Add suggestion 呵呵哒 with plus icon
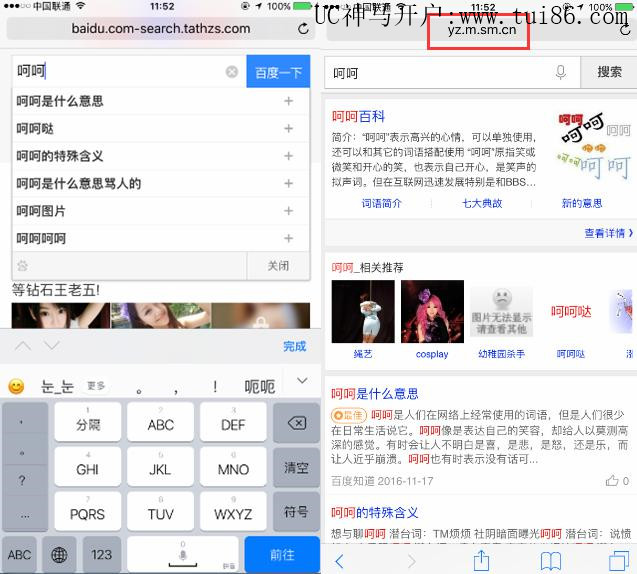 (288, 129)
